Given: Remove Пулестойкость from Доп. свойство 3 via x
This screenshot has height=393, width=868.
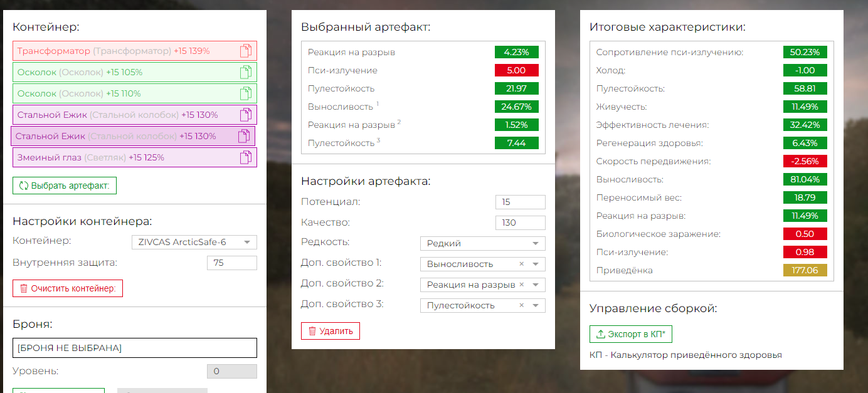Looking at the screenshot, I should [521, 305].
